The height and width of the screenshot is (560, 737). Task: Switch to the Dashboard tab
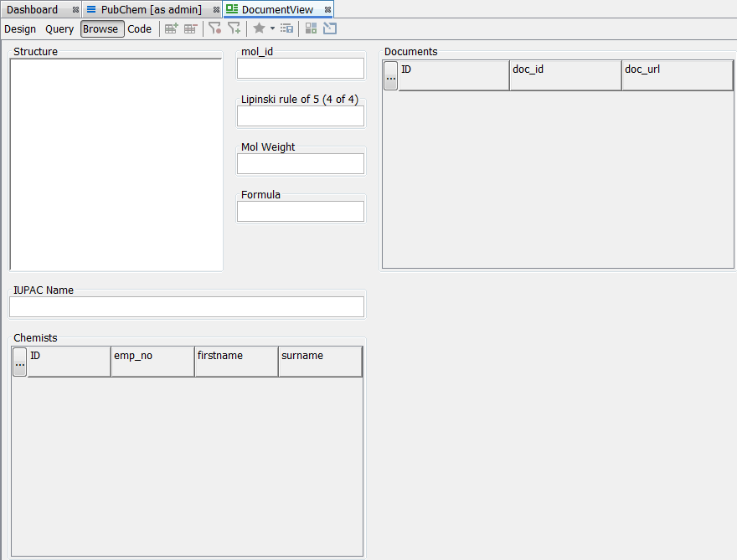pyautogui.click(x=33, y=9)
